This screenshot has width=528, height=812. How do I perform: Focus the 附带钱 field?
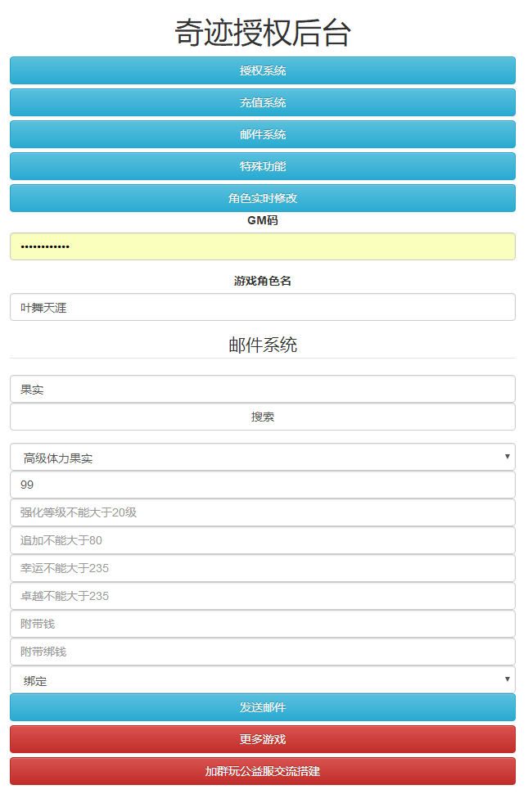[263, 624]
